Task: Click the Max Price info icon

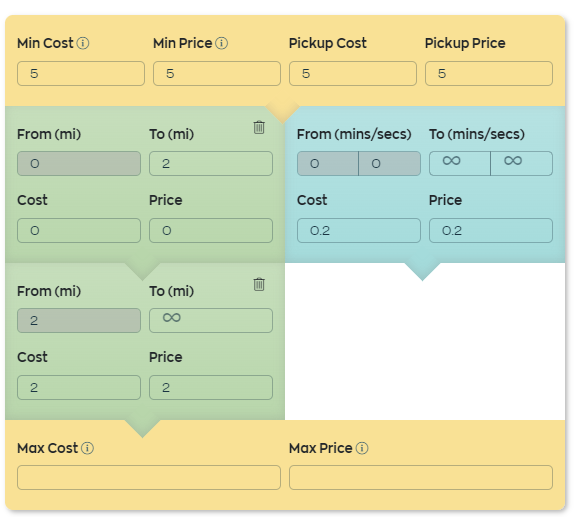Action: [x=362, y=448]
